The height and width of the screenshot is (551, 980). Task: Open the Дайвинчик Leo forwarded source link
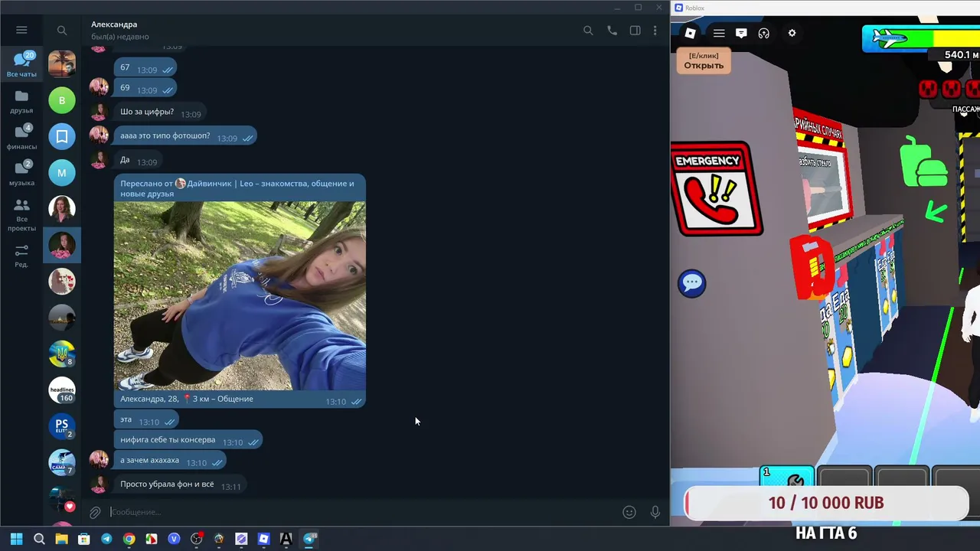point(237,188)
